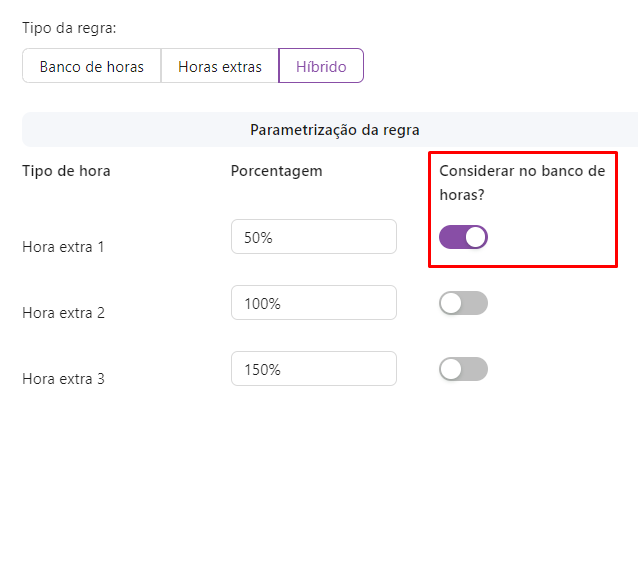Image resolution: width=638 pixels, height=568 pixels.
Task: Click the 50% percentage field
Action: (313, 238)
